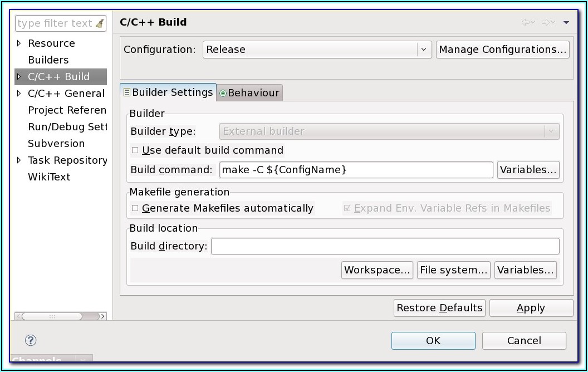This screenshot has width=588, height=372.
Task: Click the sidebar scrollbar right arrow
Action: 102,316
